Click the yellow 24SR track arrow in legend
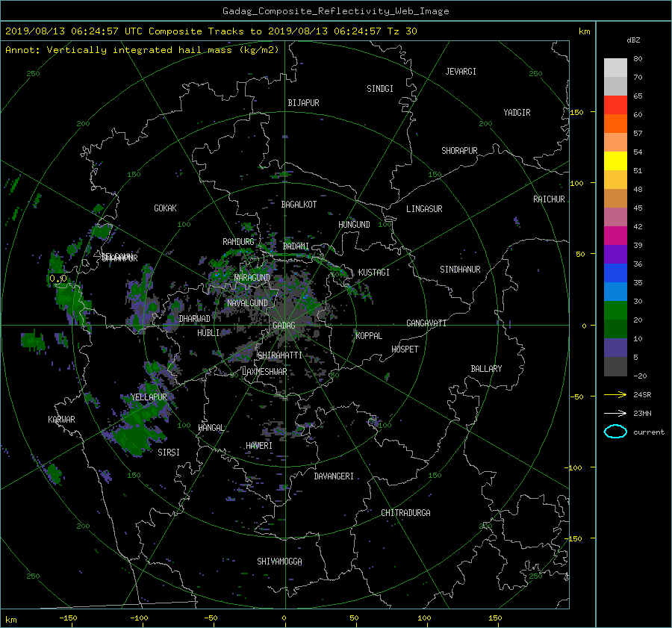This screenshot has height=628, width=672. (615, 394)
